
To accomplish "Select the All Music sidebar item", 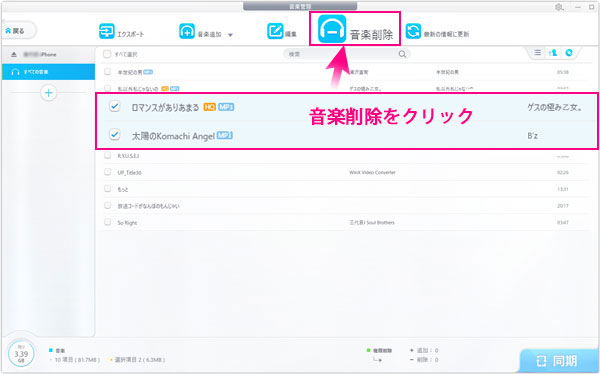I will click(48, 72).
